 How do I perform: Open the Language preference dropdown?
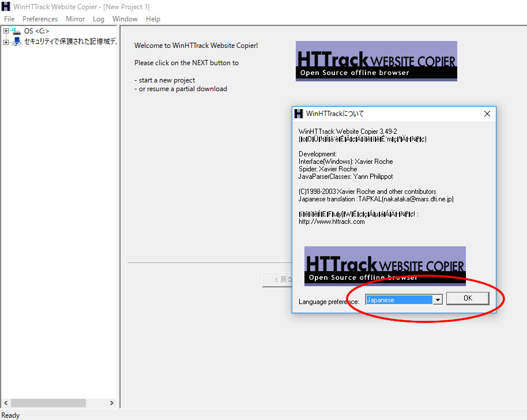438,299
